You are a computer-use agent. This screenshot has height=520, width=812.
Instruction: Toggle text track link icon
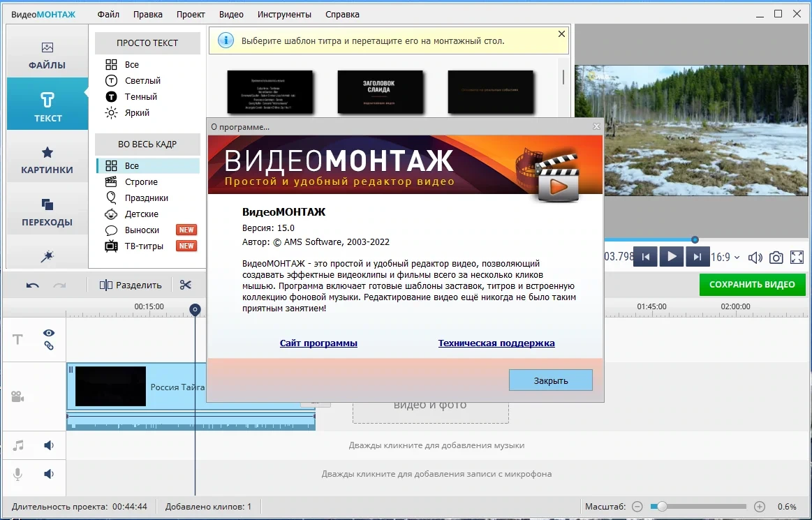pyautogui.click(x=49, y=346)
